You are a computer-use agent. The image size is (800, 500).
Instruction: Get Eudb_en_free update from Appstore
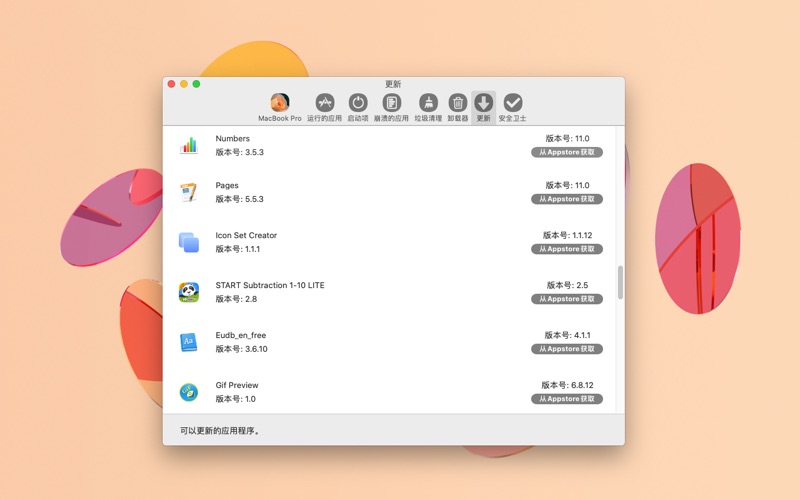[567, 349]
